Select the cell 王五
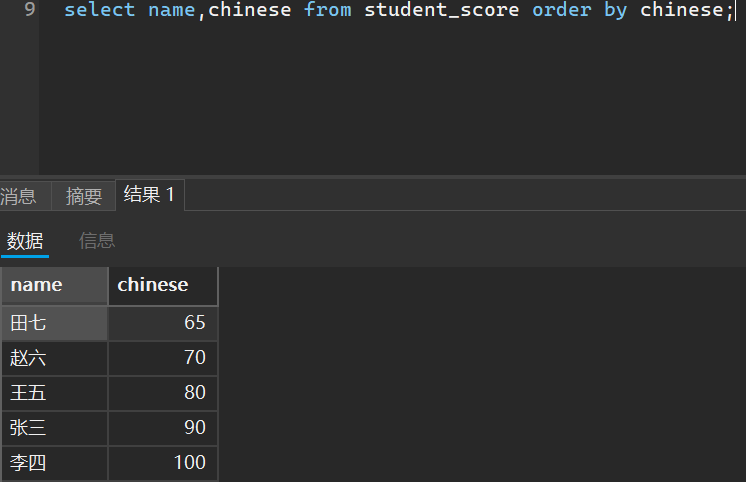Image resolution: width=746 pixels, height=482 pixels. [x=55, y=393]
